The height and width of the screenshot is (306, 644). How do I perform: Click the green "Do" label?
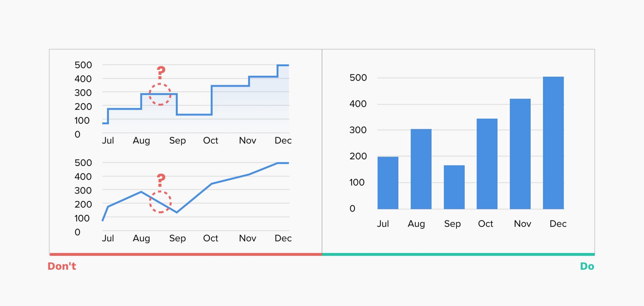(587, 266)
